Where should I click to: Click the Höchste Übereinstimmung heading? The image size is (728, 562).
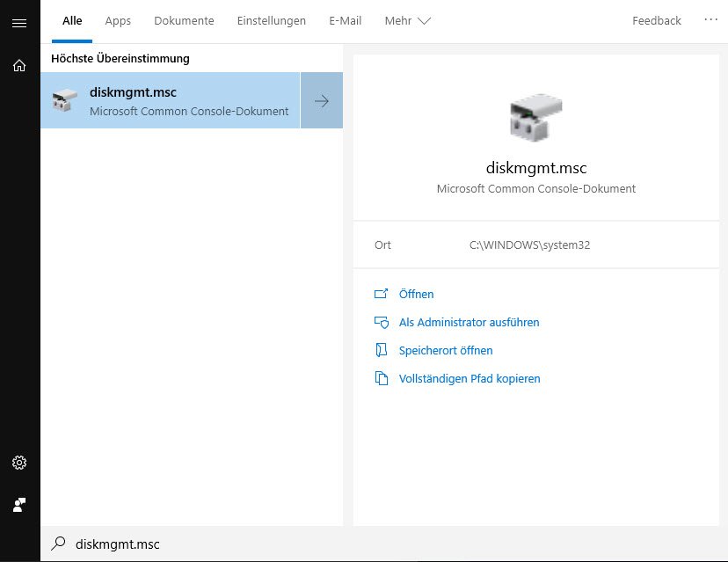point(120,59)
